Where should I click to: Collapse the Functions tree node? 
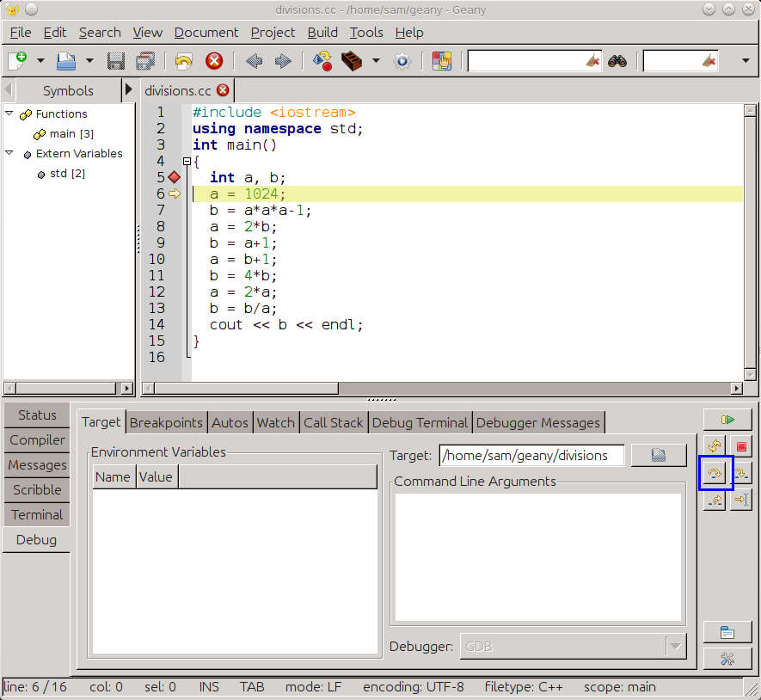[x=9, y=114]
